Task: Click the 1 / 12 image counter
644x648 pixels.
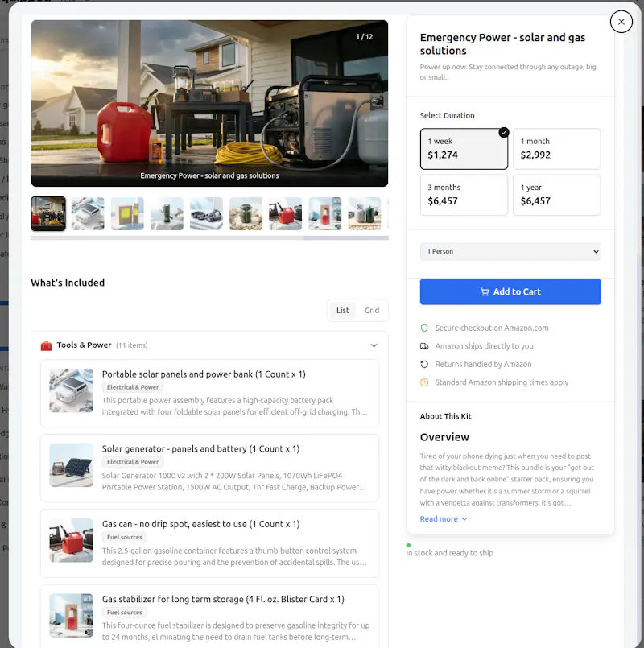Action: [364, 37]
